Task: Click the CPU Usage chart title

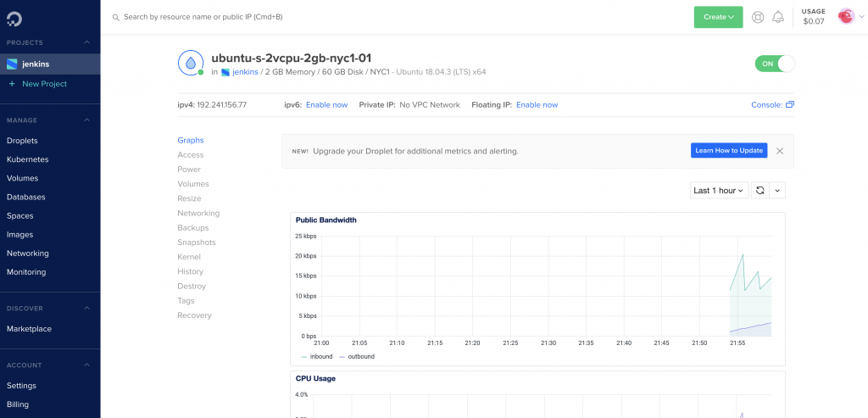Action: pyautogui.click(x=315, y=379)
